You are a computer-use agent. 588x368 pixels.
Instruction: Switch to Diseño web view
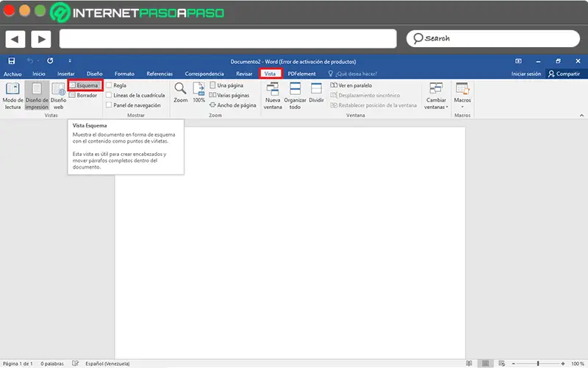tap(59, 96)
